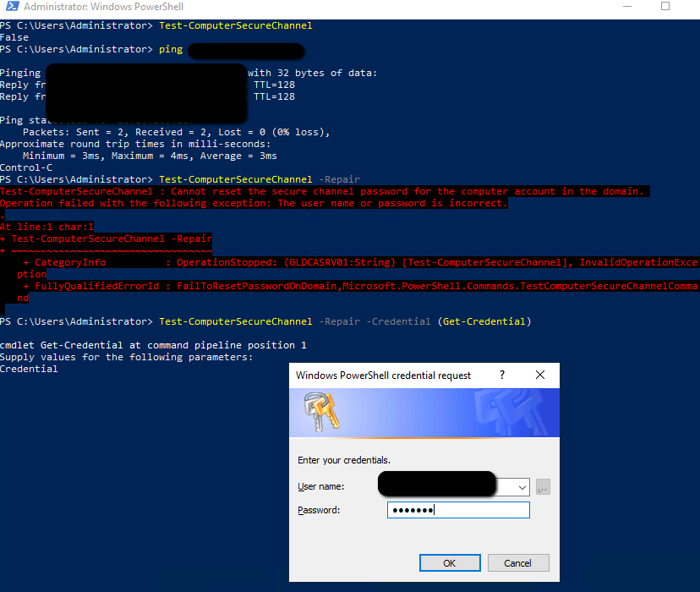This screenshot has height=592, width=700.
Task: Close the PowerShell credential request dialog
Action: pyautogui.click(x=540, y=375)
